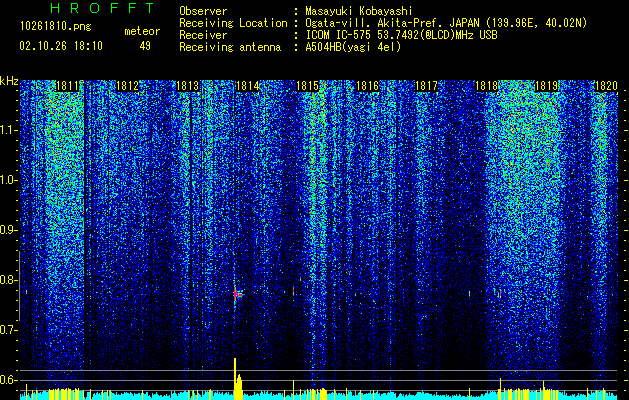Click the kHz axis unit label
The height and width of the screenshot is (400, 629).
tap(9, 81)
